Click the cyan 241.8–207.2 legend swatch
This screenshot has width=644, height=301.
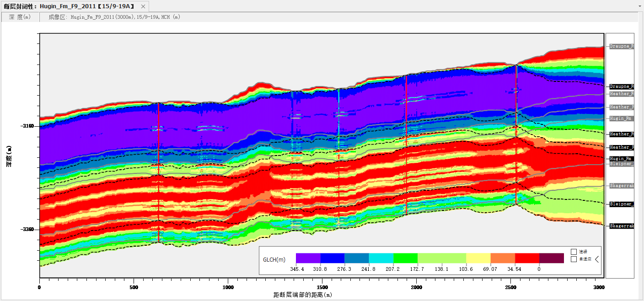[x=381, y=258]
